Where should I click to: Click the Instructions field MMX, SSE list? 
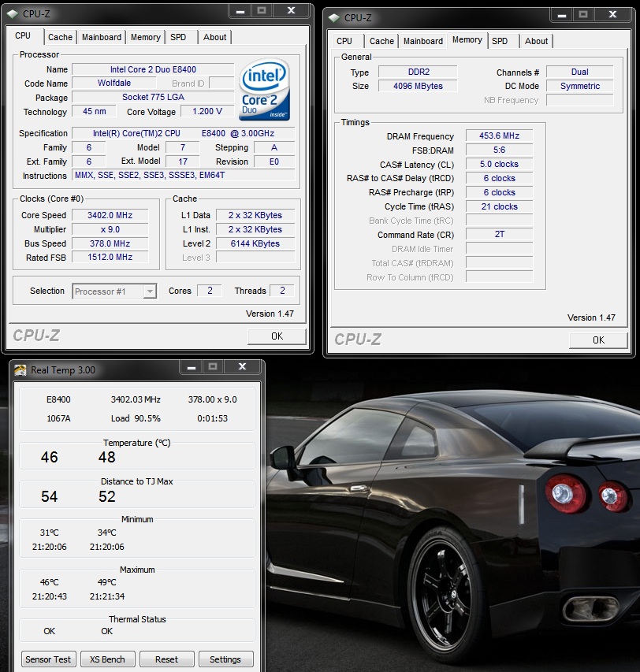[184, 175]
